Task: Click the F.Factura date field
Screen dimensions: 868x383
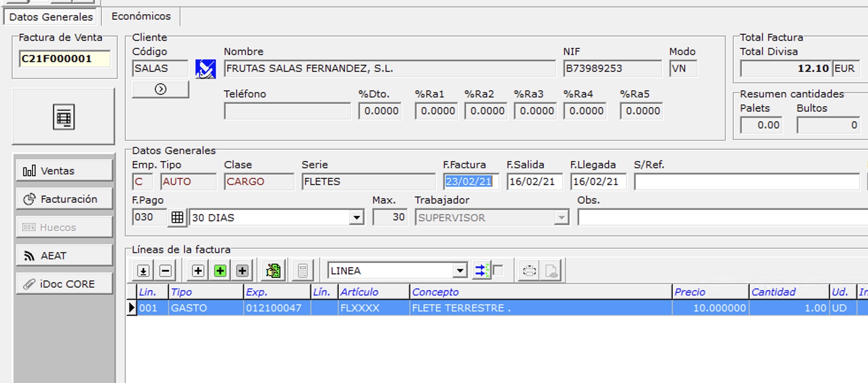Action: (470, 182)
